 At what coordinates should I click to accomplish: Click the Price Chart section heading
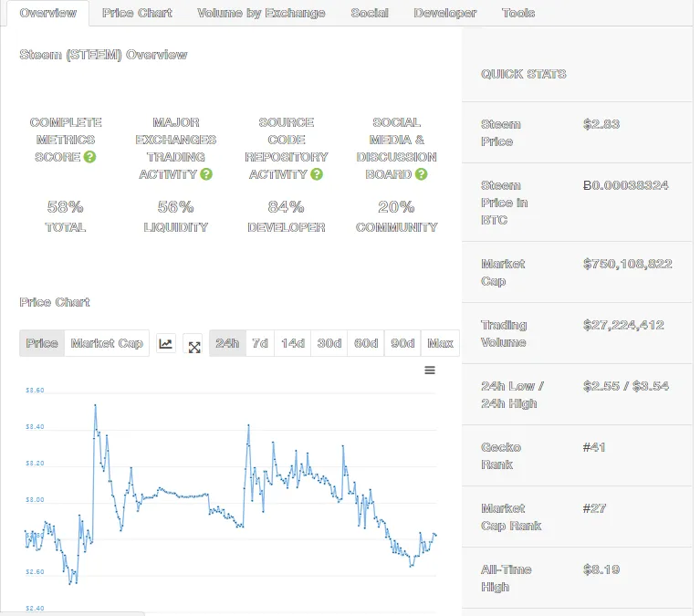[x=55, y=302]
